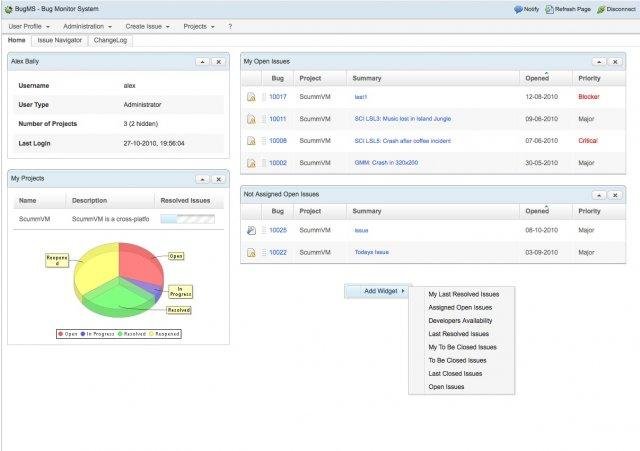640x451 pixels.
Task: Add the Developers Availability widget
Action: (x=460, y=321)
